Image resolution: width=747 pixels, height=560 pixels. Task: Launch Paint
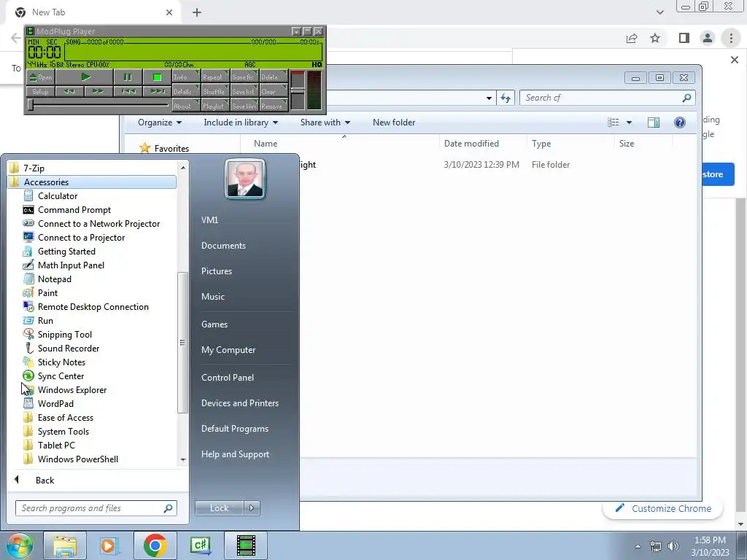pyautogui.click(x=47, y=292)
